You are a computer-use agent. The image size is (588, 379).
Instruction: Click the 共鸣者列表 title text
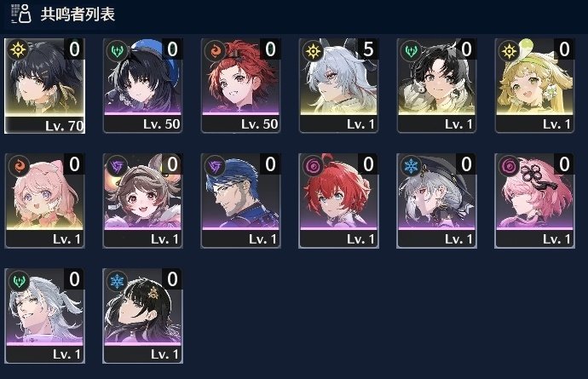[78, 14]
